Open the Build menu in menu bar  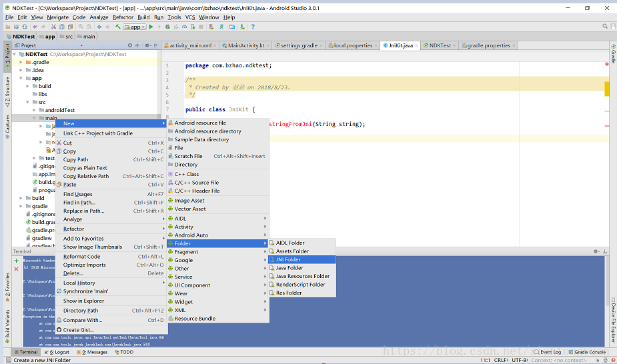coord(143,17)
